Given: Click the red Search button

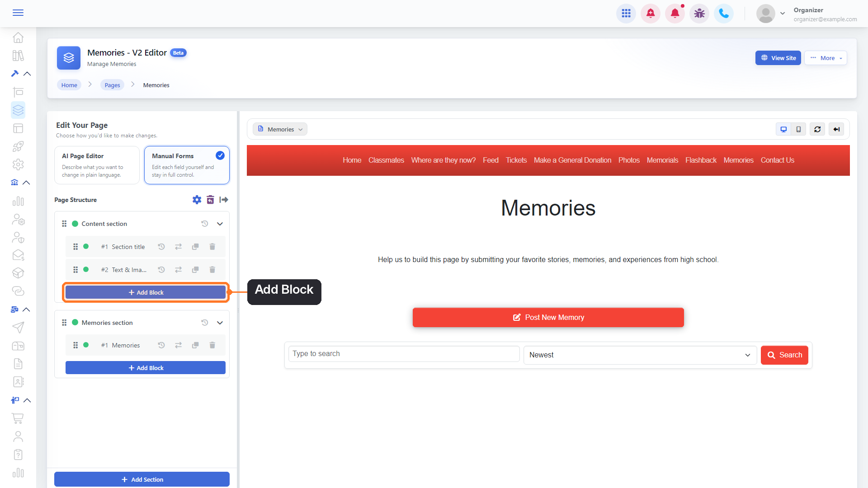Looking at the screenshot, I should [x=784, y=355].
